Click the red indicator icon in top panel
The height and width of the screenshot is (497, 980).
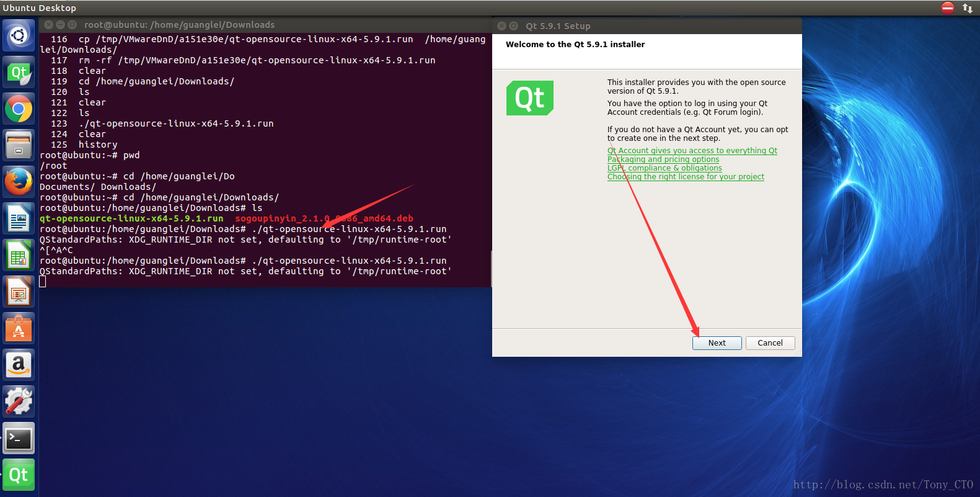point(948,7)
